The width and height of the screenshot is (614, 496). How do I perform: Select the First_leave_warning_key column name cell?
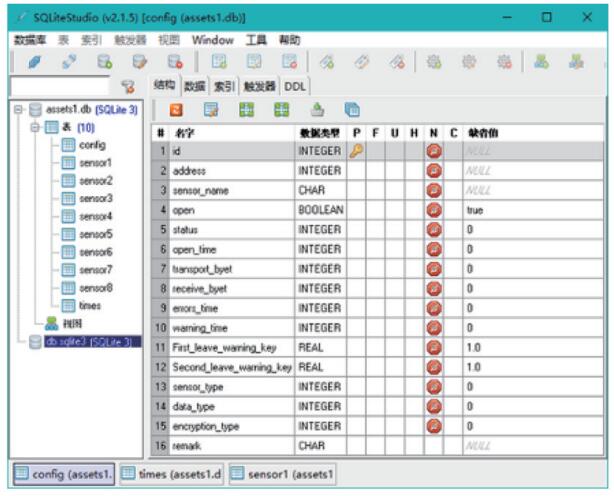coord(232,348)
